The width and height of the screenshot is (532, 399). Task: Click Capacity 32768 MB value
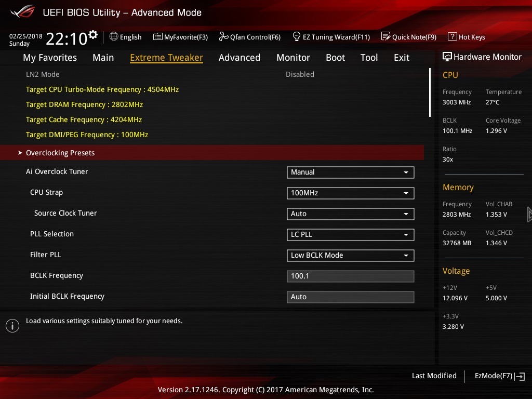pos(457,243)
